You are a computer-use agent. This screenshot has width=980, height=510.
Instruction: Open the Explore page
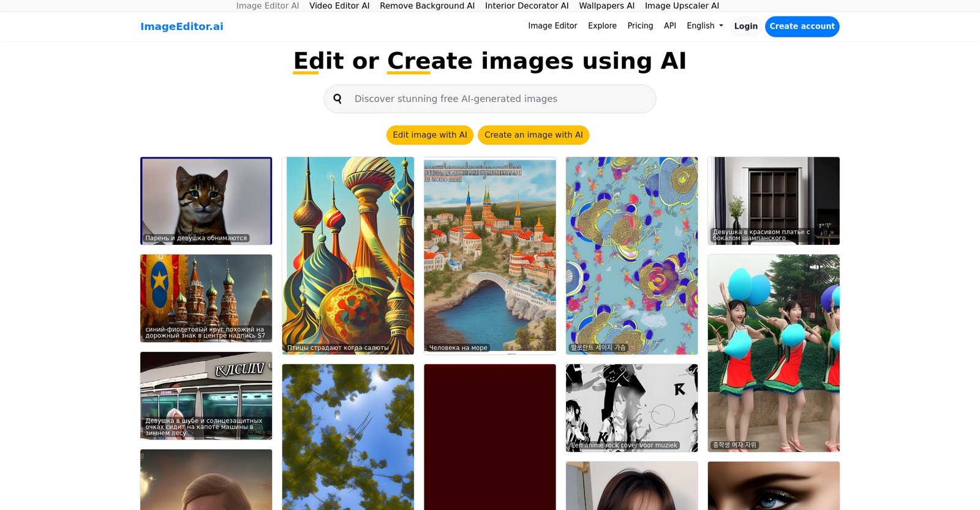pos(602,26)
